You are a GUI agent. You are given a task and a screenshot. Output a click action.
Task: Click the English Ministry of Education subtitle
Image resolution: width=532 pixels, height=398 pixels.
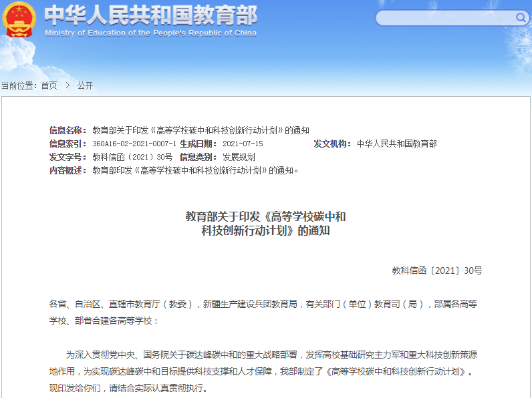150,33
